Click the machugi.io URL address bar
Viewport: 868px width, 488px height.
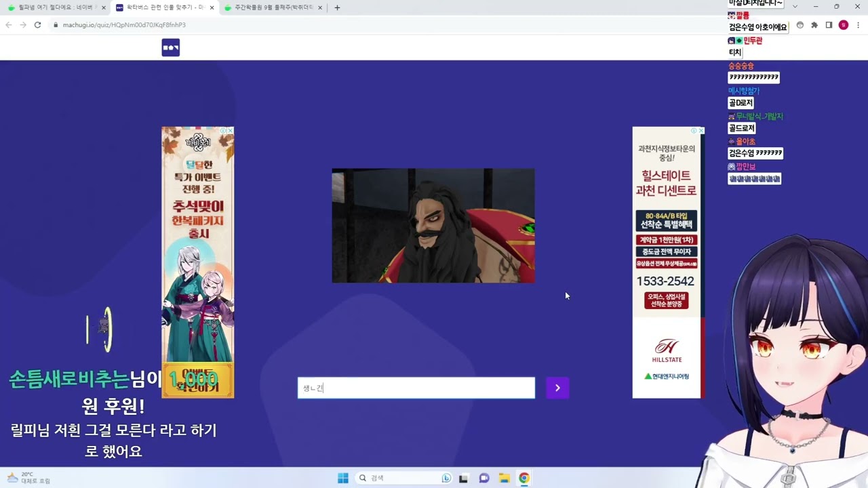[x=124, y=25]
